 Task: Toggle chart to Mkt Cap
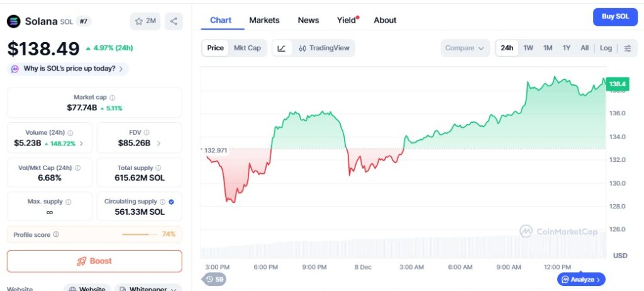click(x=247, y=48)
